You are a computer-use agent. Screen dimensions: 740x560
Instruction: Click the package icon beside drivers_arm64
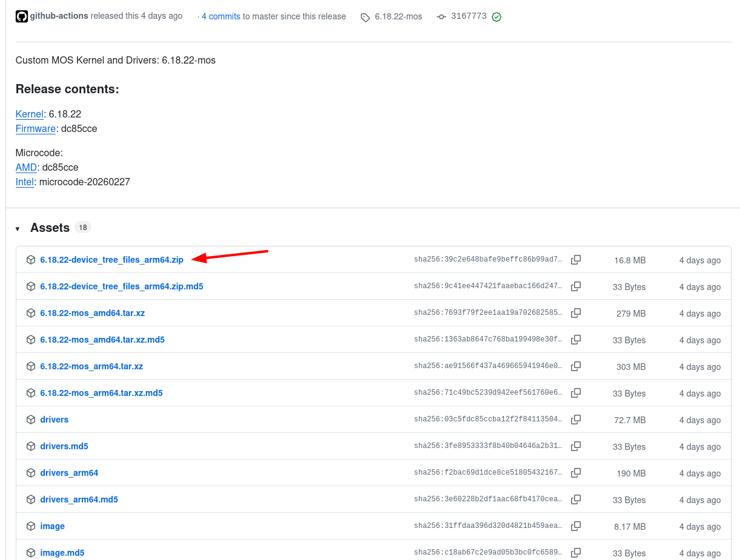coord(31,473)
